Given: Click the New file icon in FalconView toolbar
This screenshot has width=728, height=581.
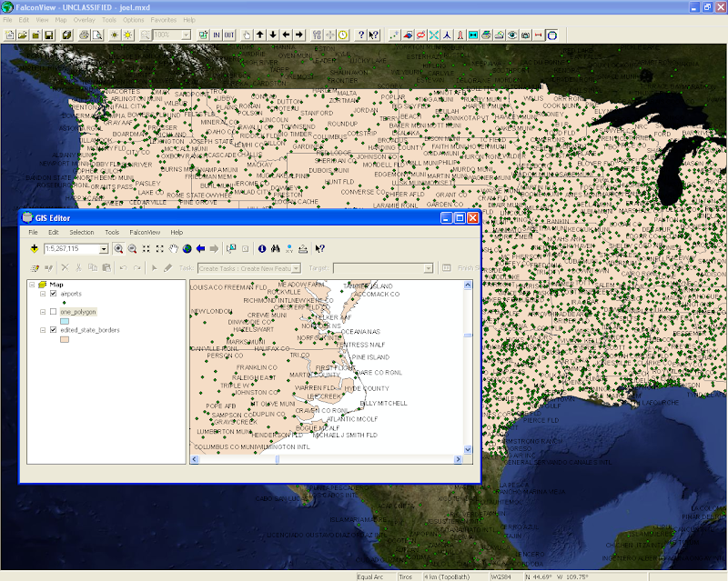Looking at the screenshot, I should coord(9,35).
